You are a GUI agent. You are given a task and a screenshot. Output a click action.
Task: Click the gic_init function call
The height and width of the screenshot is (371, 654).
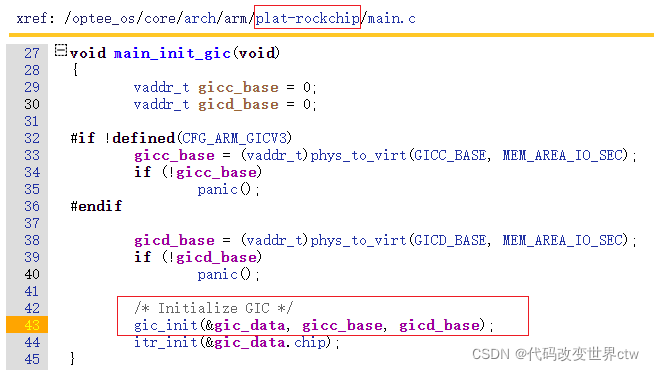pos(166,326)
